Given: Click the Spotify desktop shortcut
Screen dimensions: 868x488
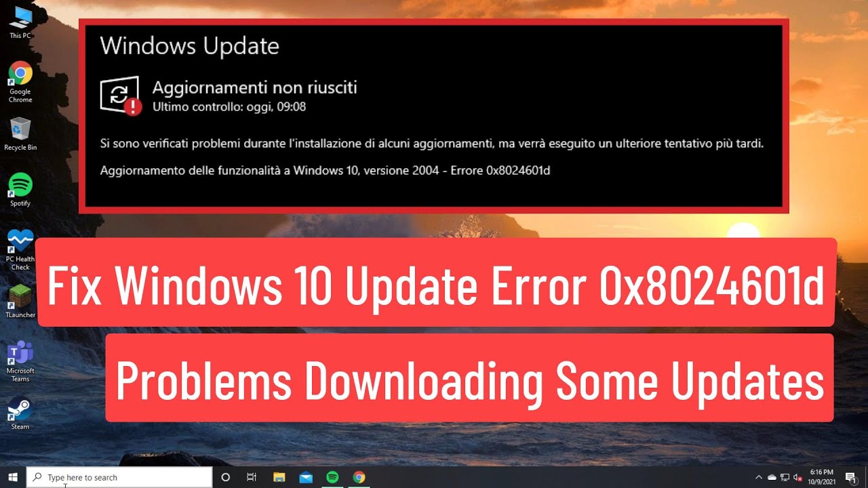Looking at the screenshot, I should (x=20, y=189).
